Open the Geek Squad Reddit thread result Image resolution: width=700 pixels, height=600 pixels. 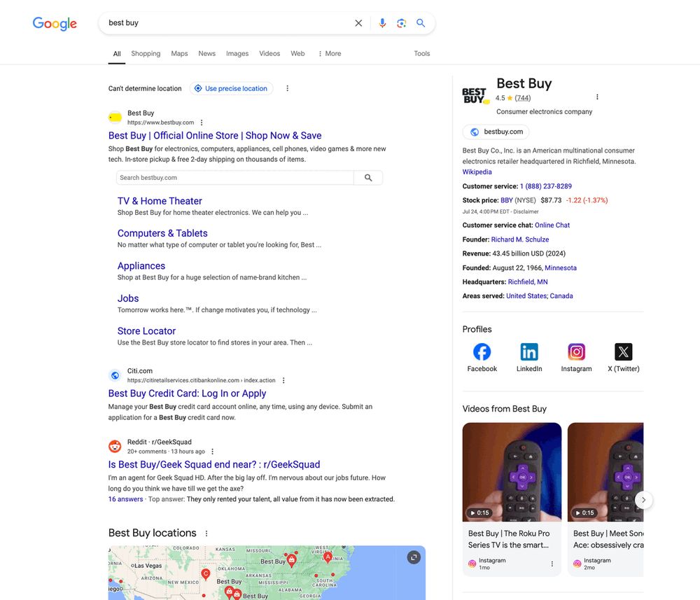pyautogui.click(x=214, y=464)
